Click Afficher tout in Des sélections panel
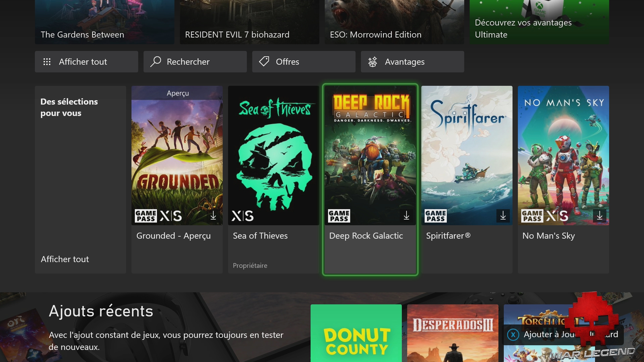 (65, 259)
